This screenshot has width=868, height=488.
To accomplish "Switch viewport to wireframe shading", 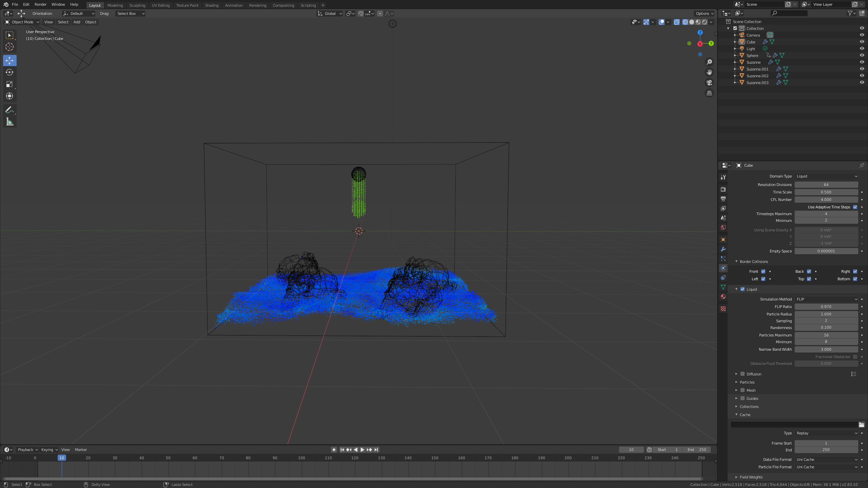I will (x=685, y=22).
